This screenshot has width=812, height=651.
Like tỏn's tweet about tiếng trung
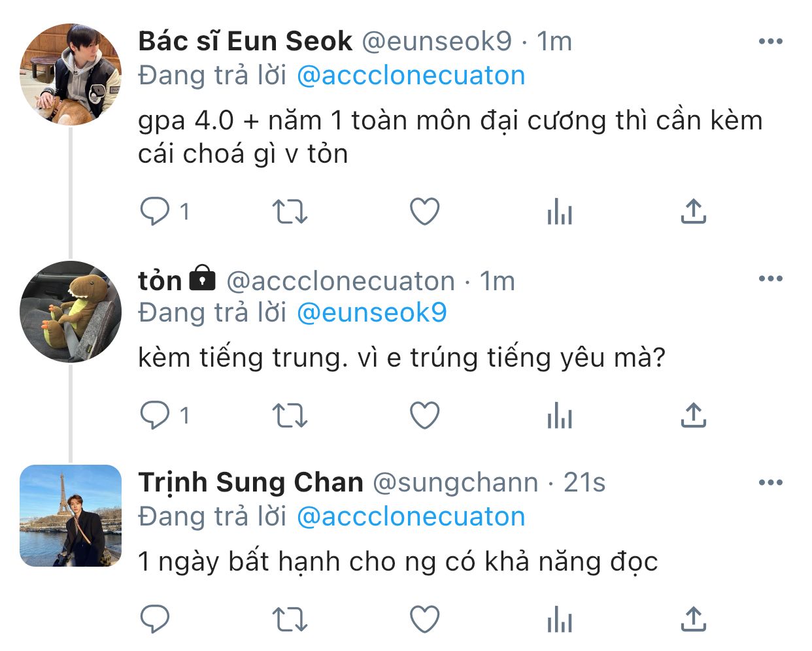(x=424, y=415)
